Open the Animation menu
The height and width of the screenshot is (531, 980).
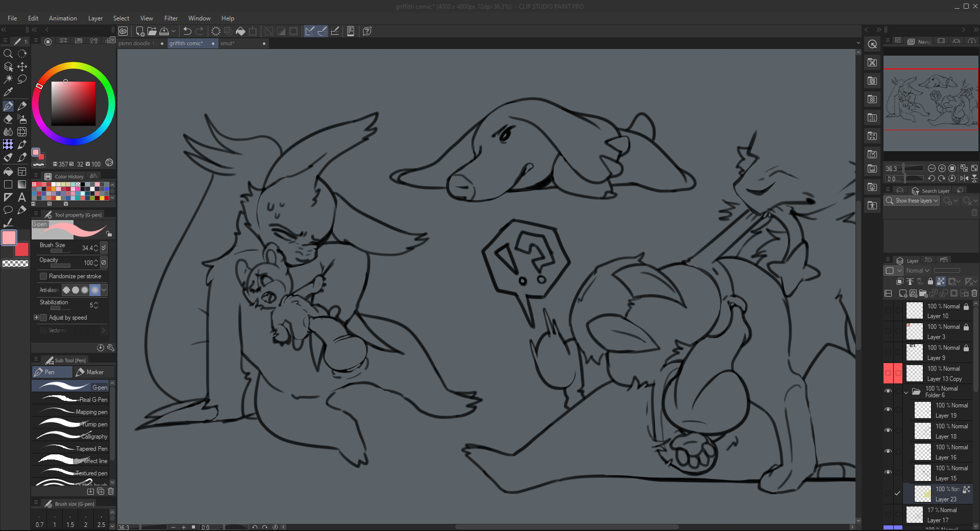pos(63,18)
